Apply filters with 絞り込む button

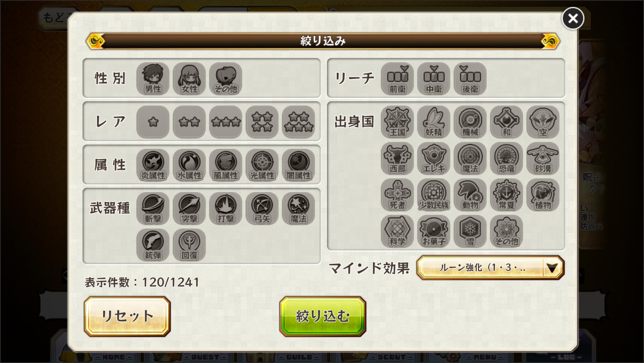pos(323,316)
